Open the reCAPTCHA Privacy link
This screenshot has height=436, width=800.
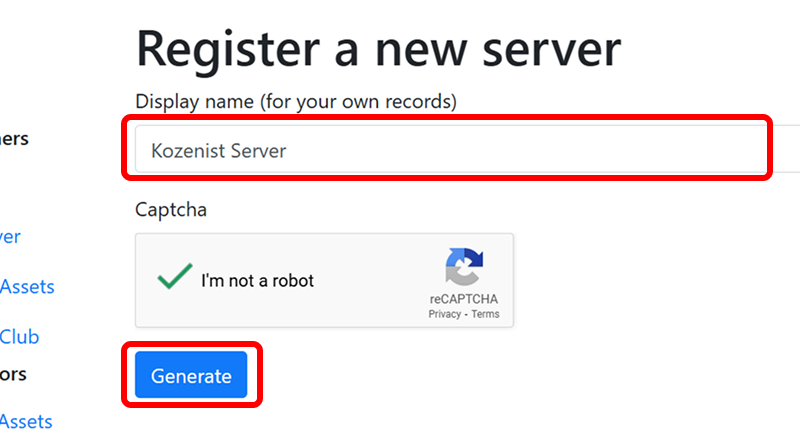[444, 314]
